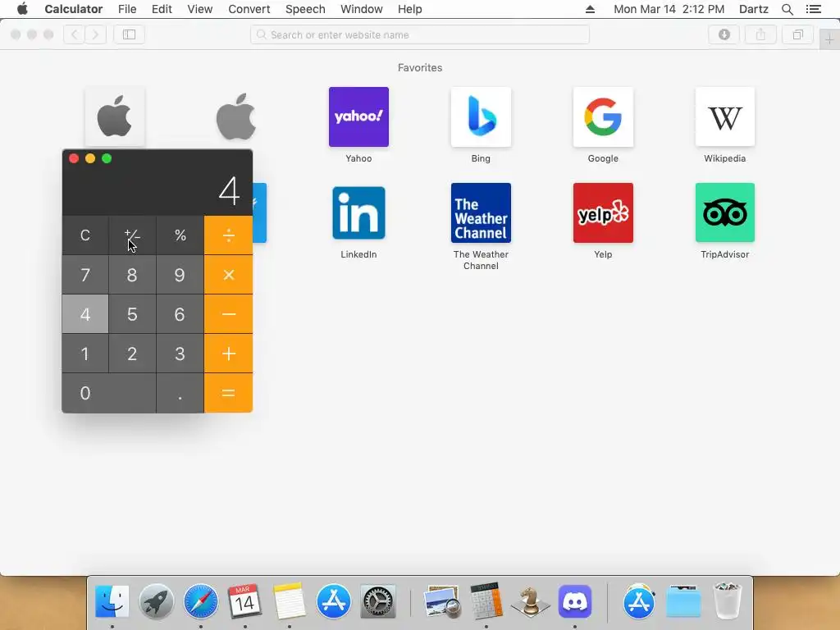Click the divide key on Calculator
Screen dimensions: 840x630
228,235
